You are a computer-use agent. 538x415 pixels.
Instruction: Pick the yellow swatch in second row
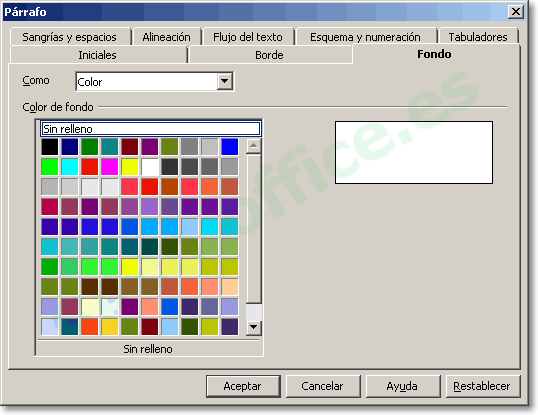click(130, 167)
